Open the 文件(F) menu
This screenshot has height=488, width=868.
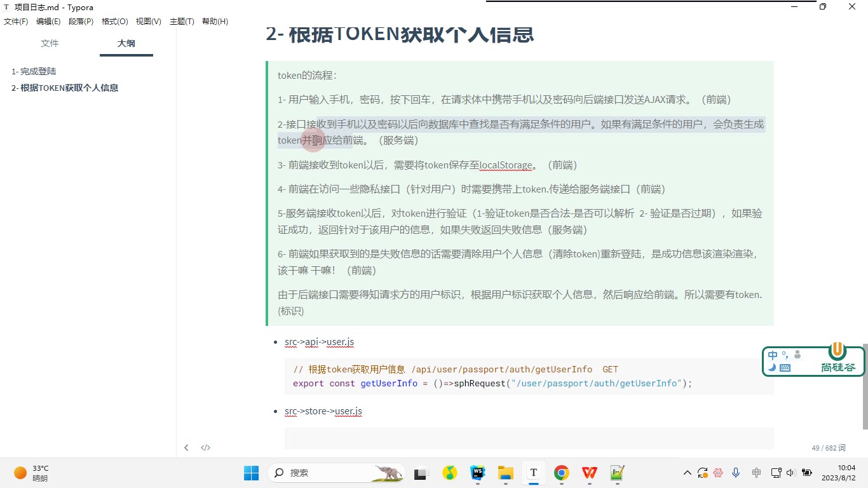16,22
